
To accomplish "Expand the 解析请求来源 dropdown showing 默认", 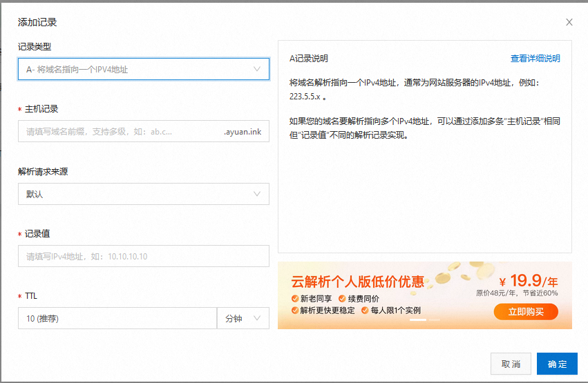I will coord(144,194).
